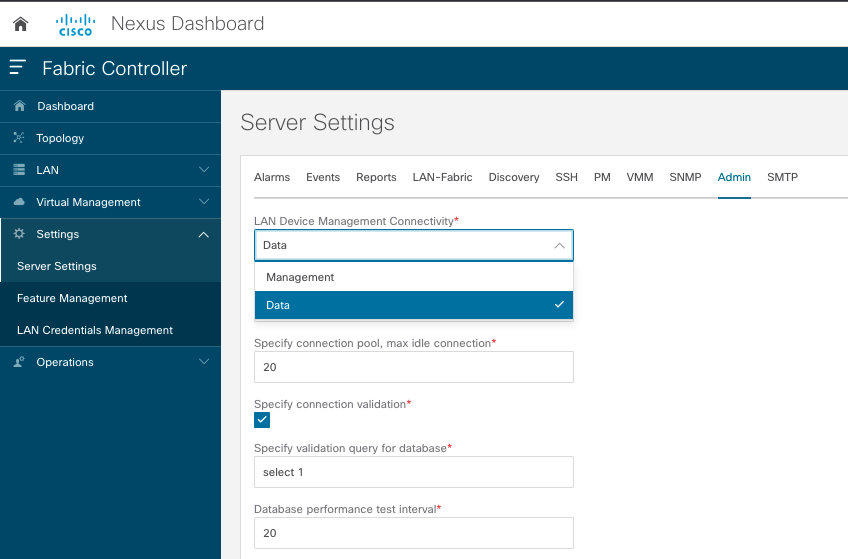The image size is (848, 559).
Task: Switch to the VMM tab
Action: coord(640,177)
